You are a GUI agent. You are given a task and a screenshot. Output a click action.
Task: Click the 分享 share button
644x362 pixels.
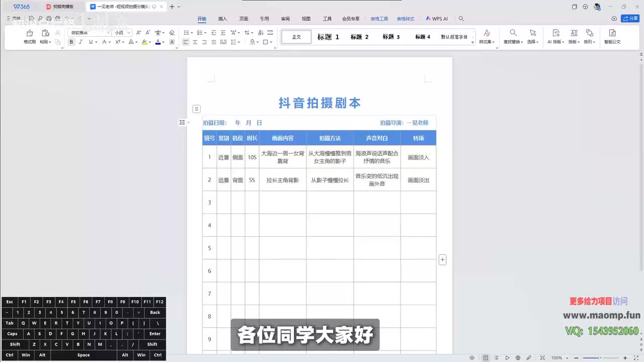click(x=630, y=19)
